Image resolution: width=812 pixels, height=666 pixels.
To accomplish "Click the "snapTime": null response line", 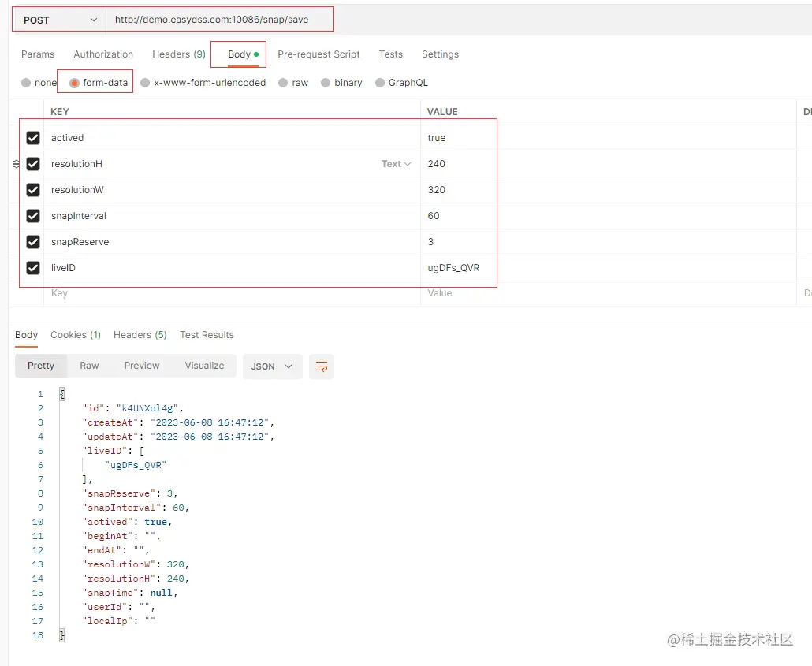I will (130, 593).
